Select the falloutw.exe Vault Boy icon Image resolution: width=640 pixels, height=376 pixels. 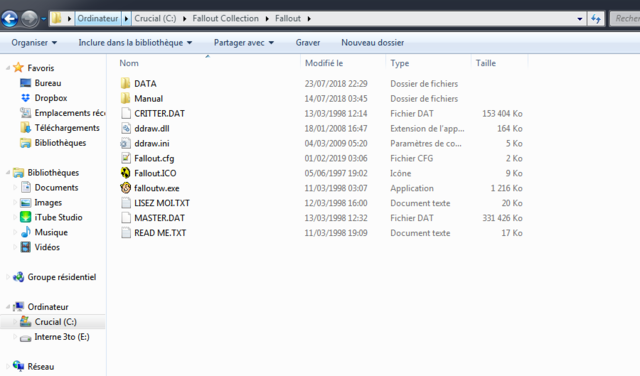(x=126, y=188)
